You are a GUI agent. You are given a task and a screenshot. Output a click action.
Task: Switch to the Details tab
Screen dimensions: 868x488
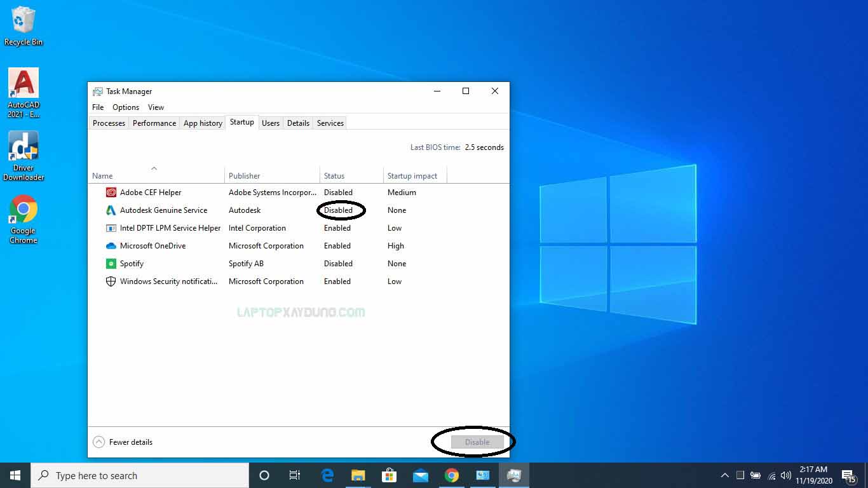coord(298,123)
